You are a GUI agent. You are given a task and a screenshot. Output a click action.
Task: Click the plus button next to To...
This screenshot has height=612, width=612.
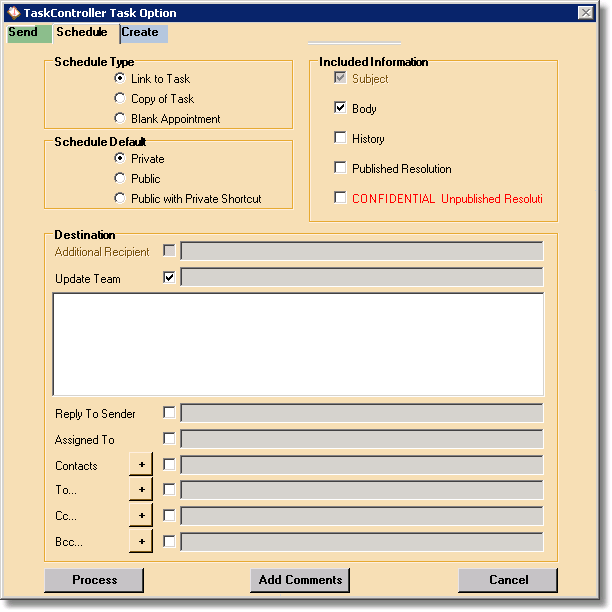click(141, 490)
